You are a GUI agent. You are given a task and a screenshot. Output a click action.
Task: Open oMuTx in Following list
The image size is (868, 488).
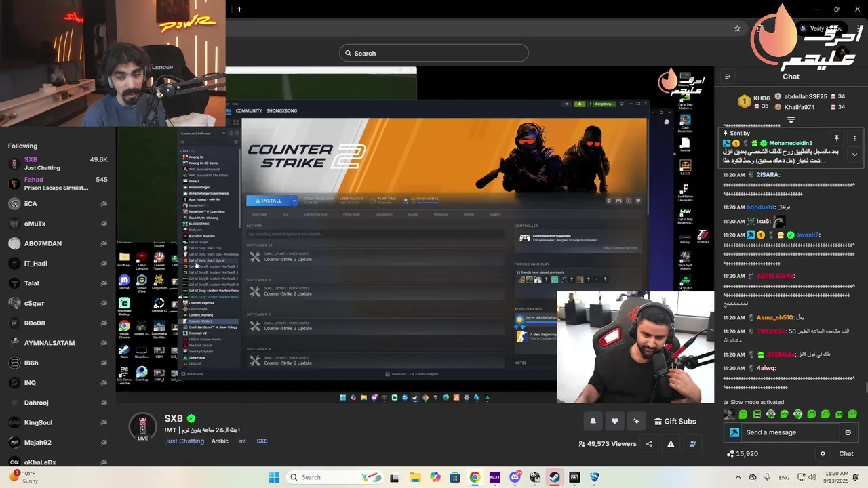point(58,224)
